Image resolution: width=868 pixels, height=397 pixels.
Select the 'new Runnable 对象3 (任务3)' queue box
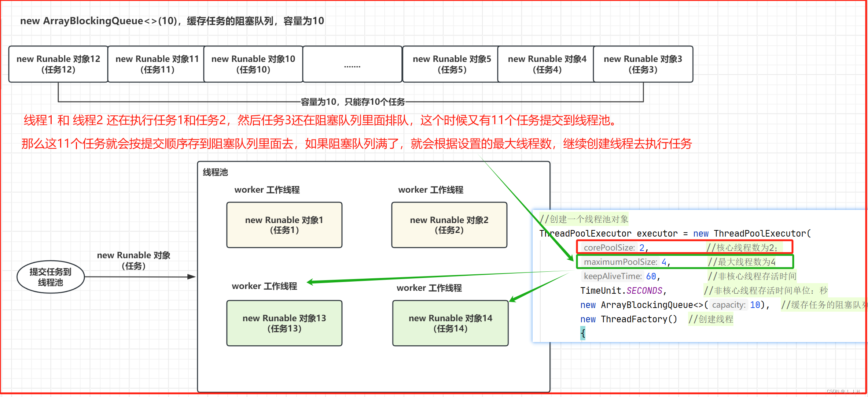tap(643, 64)
